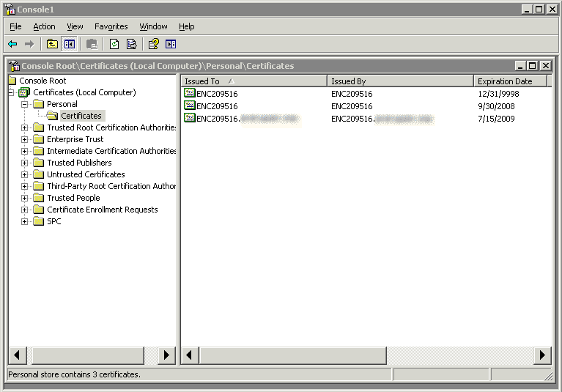Expand the Trusted Publishers folder
This screenshot has height=392, width=562.
[24, 163]
